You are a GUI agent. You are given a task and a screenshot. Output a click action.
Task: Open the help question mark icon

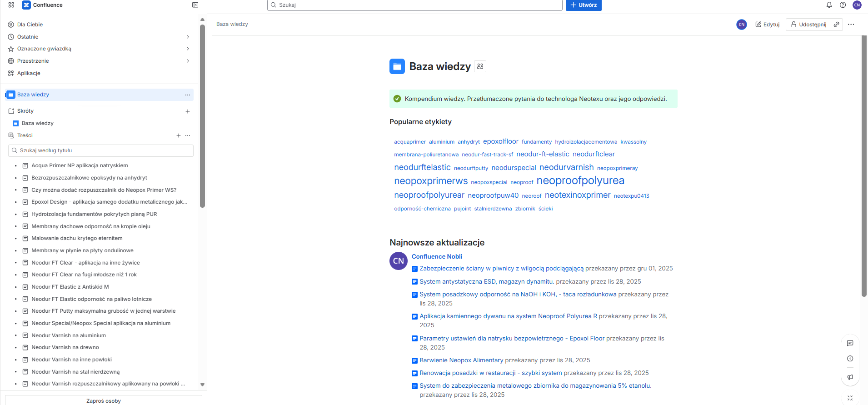tap(843, 5)
